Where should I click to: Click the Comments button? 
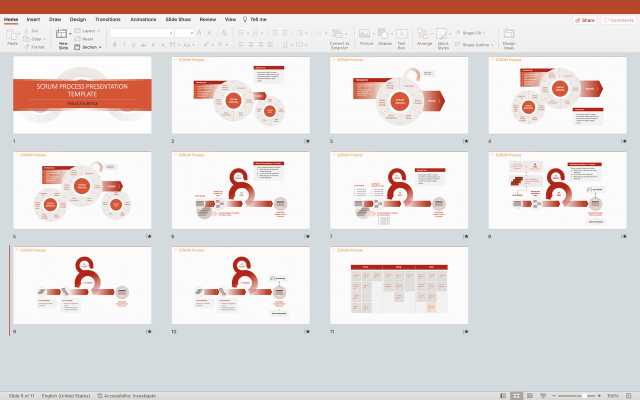point(618,19)
